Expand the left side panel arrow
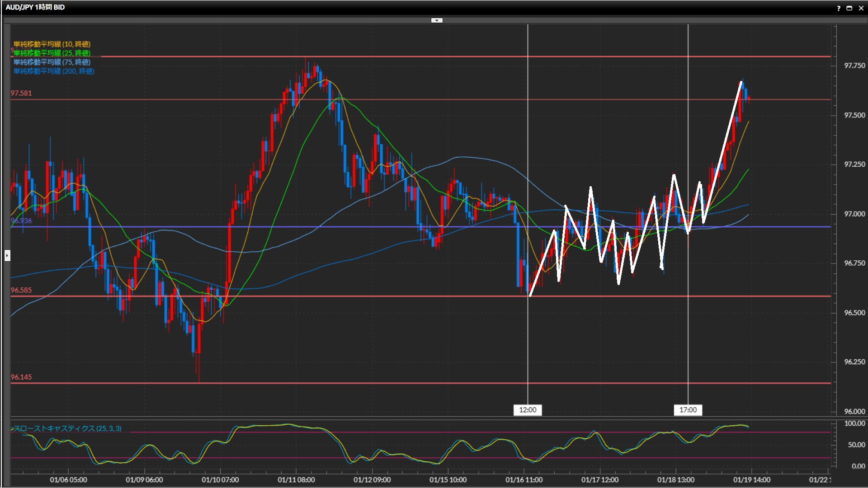 [x=7, y=256]
